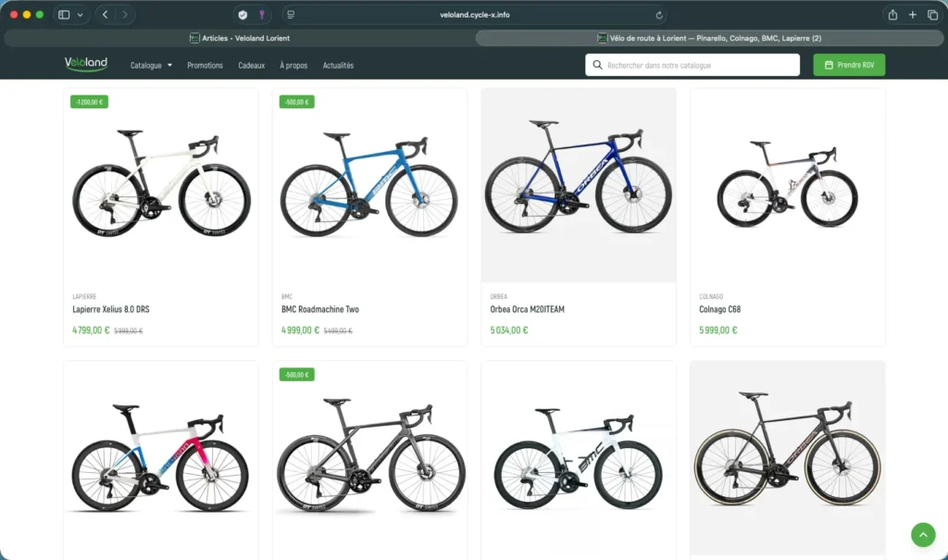The height and width of the screenshot is (560, 948).
Task: Click the purple extension icon in toolbar
Action: (262, 15)
